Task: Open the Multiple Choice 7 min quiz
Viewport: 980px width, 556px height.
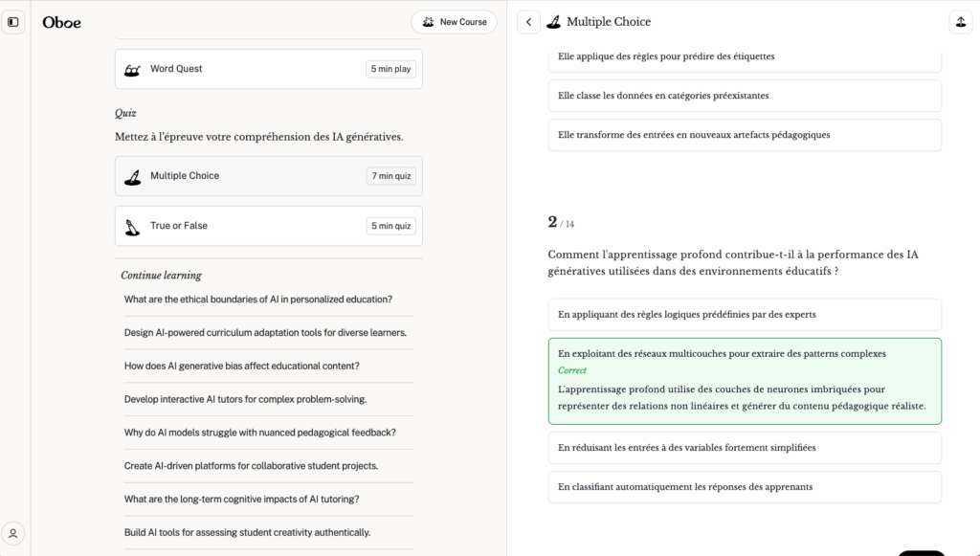Action: click(268, 176)
